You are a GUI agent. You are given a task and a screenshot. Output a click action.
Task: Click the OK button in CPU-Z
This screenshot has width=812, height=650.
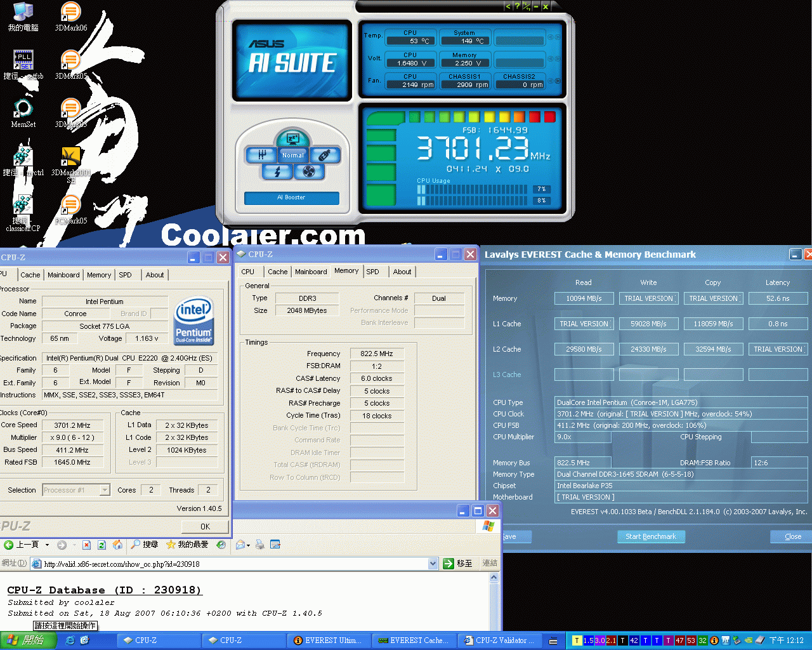[205, 526]
